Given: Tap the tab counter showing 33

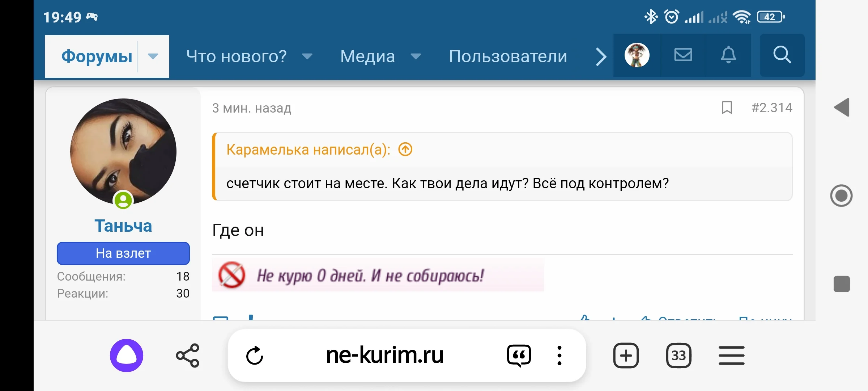Looking at the screenshot, I should point(679,355).
